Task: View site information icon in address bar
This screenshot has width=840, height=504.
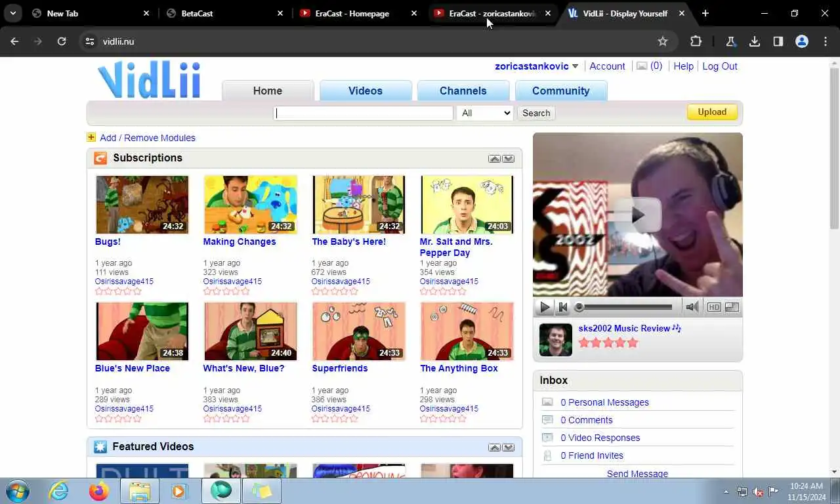Action: coord(91,41)
